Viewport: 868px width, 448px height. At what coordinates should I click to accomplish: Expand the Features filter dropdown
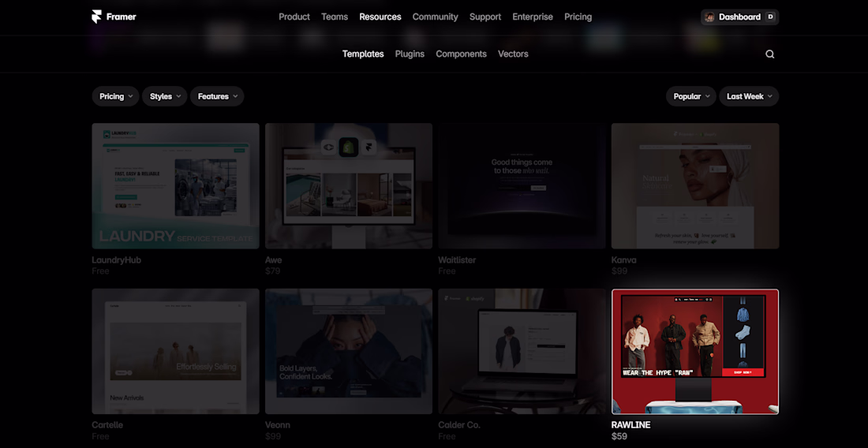[217, 96]
